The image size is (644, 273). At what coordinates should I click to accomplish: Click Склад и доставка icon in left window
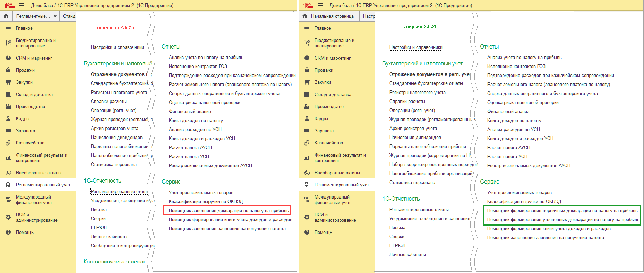click(x=8, y=95)
